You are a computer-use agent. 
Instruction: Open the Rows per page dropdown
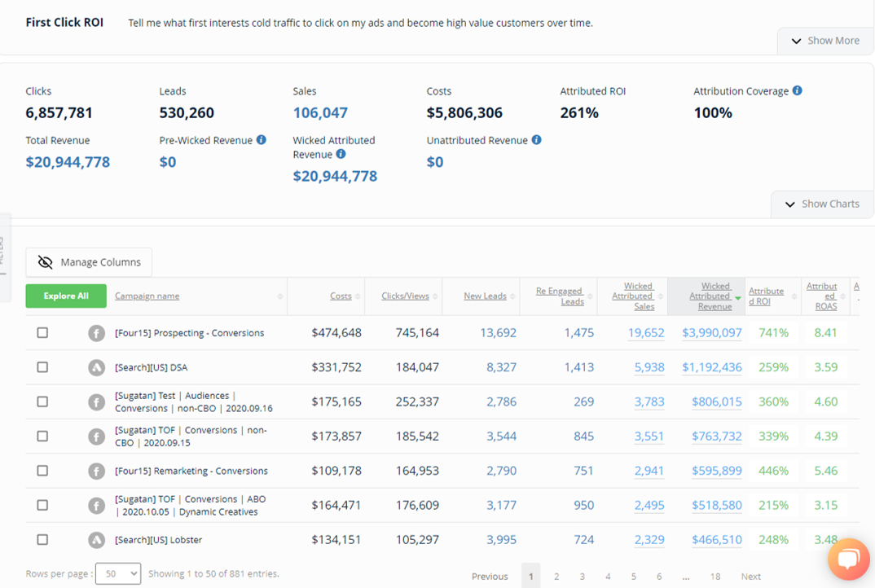(x=117, y=573)
